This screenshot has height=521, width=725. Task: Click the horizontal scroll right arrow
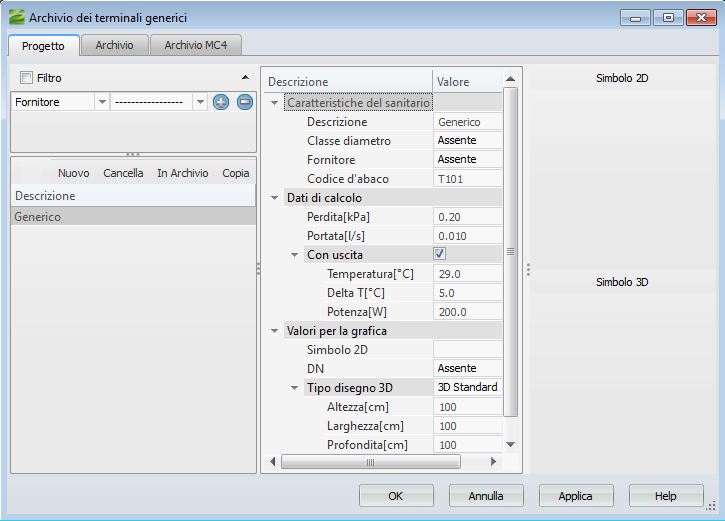(x=492, y=462)
